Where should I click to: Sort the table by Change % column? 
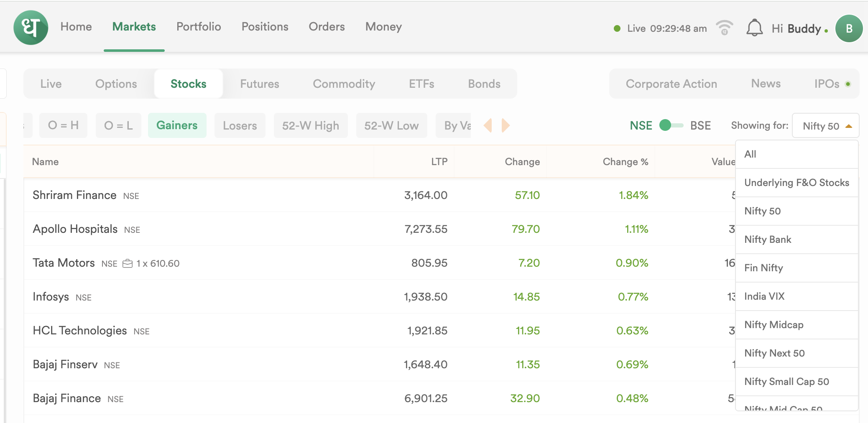[625, 162]
